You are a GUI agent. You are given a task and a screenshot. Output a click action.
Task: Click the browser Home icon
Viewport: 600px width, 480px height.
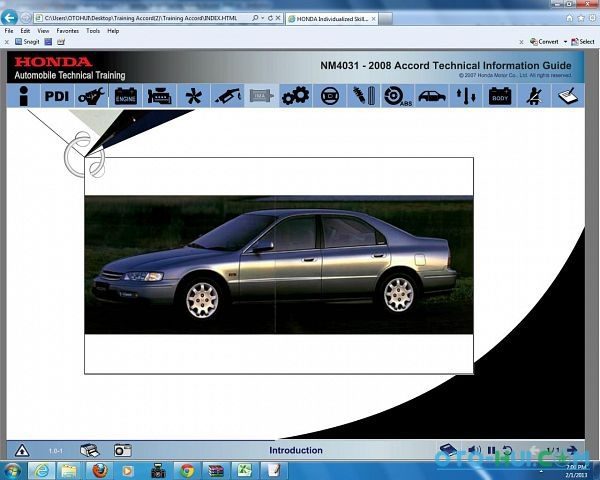tap(569, 18)
